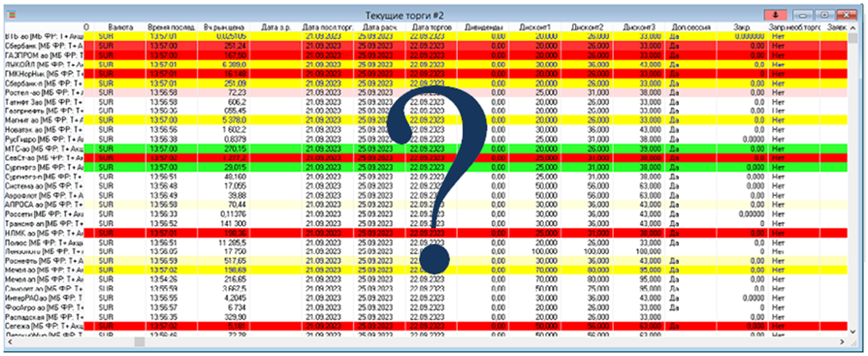Screen dimensions: 868x356
Task: Click the horizontal scrollbar left arrow
Action: click(x=10, y=342)
